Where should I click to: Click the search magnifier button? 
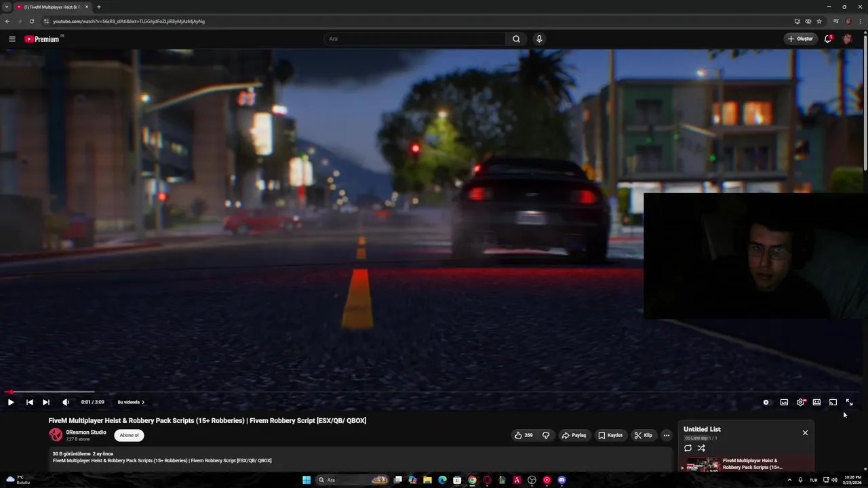[516, 39]
